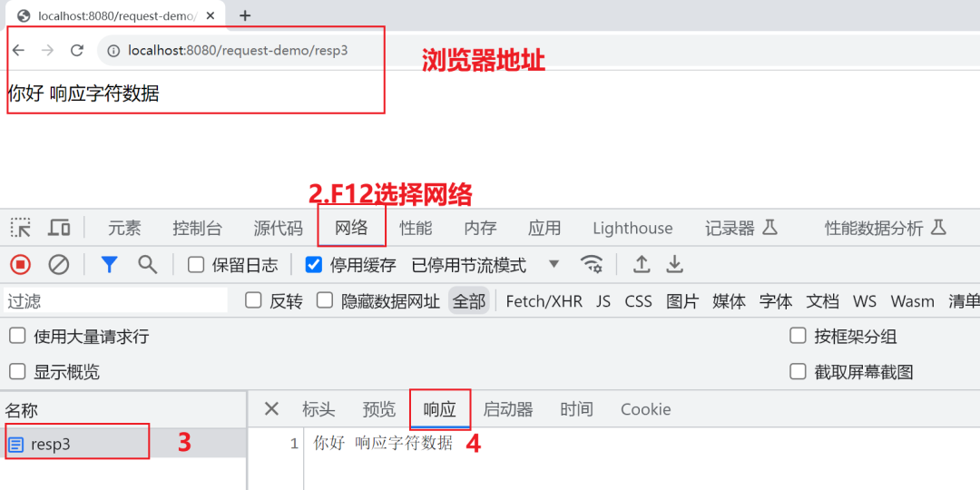Reload the page in the browser

click(77, 51)
